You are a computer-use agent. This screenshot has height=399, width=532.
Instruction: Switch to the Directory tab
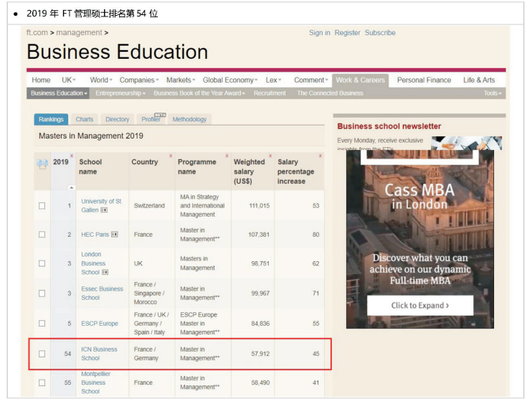[118, 119]
